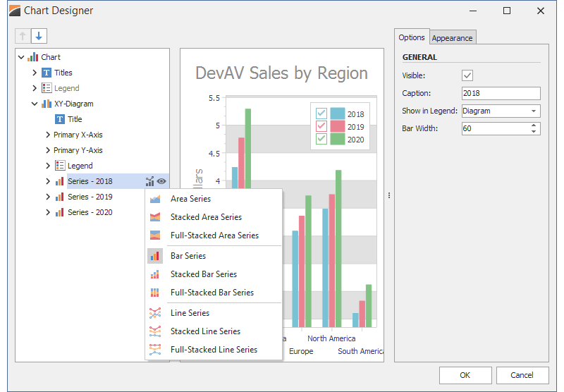Expand the Titles tree node
The image size is (564, 392).
(x=35, y=73)
